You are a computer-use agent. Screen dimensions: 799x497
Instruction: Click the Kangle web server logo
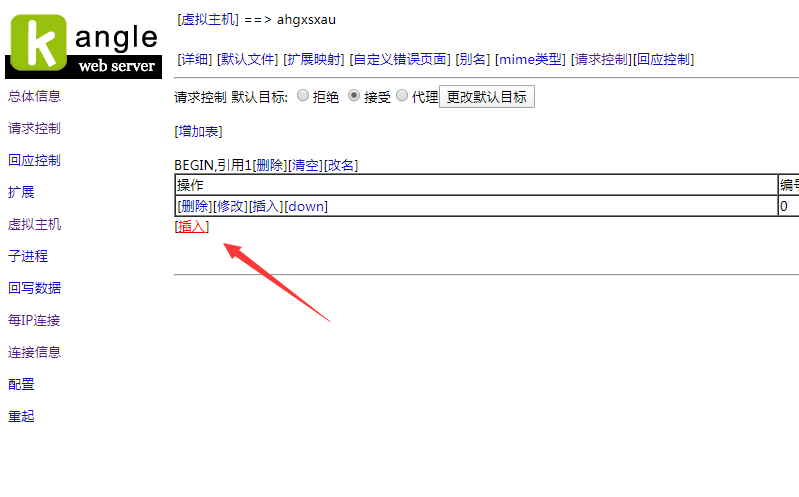pos(82,46)
